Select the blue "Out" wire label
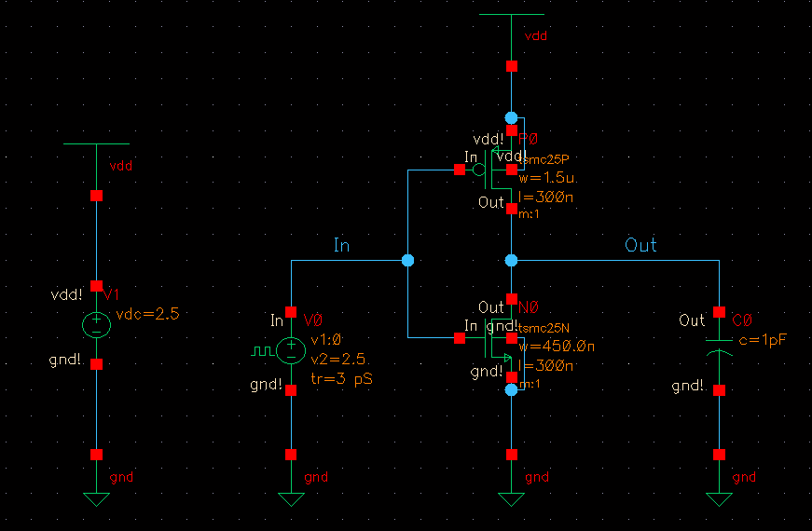812x531 pixels. click(x=640, y=245)
